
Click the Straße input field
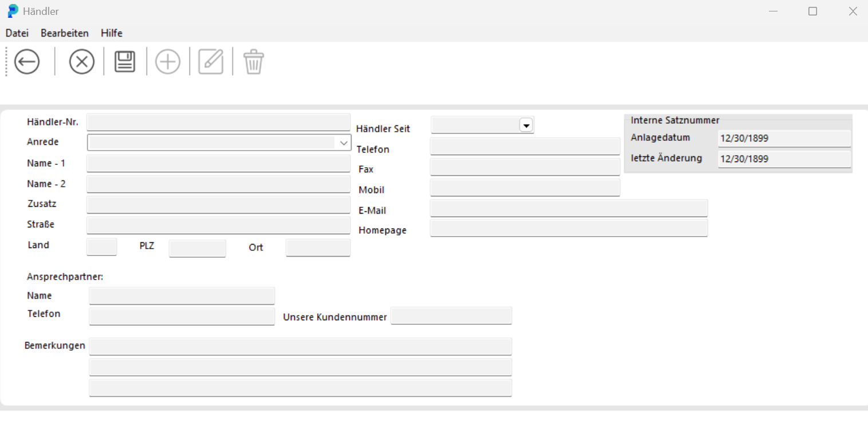218,225
